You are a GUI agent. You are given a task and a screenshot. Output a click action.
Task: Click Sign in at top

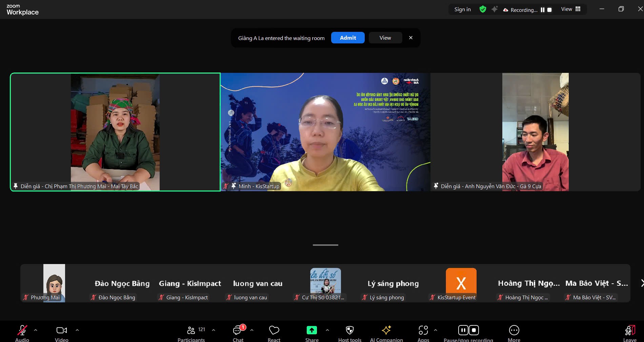click(462, 9)
